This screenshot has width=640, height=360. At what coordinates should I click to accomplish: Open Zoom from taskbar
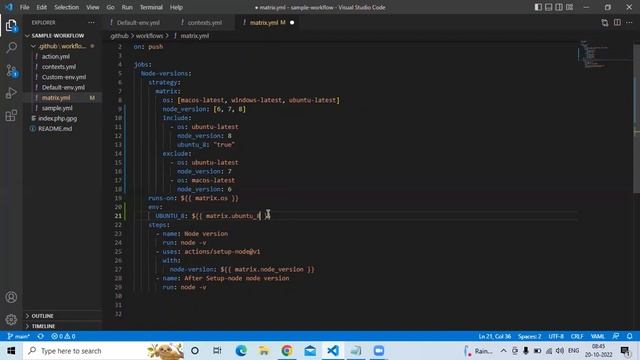[x=379, y=351]
